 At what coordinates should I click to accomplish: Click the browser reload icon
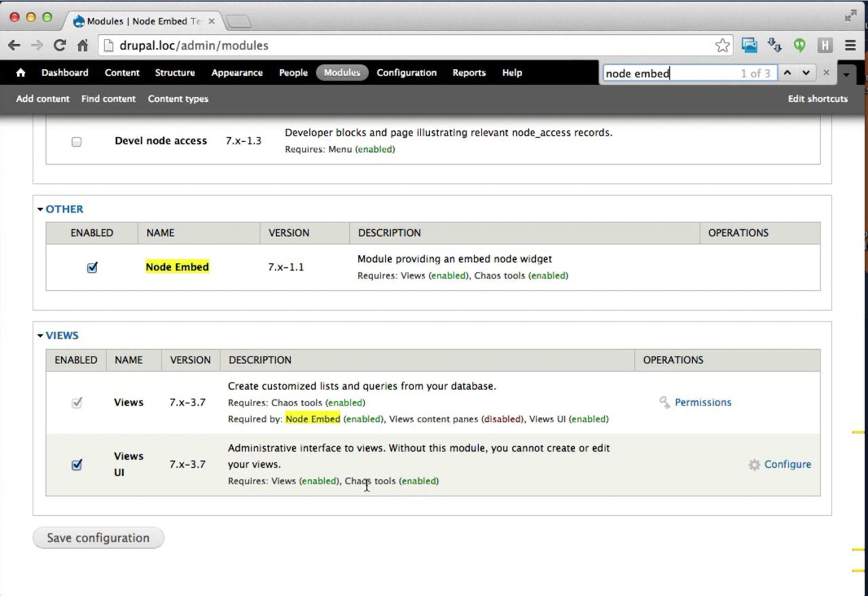(60, 46)
